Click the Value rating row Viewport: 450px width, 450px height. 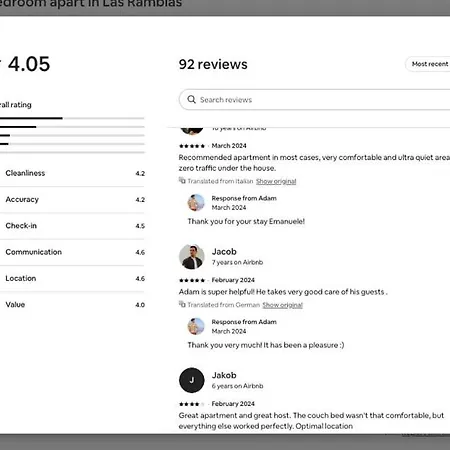coord(72,305)
